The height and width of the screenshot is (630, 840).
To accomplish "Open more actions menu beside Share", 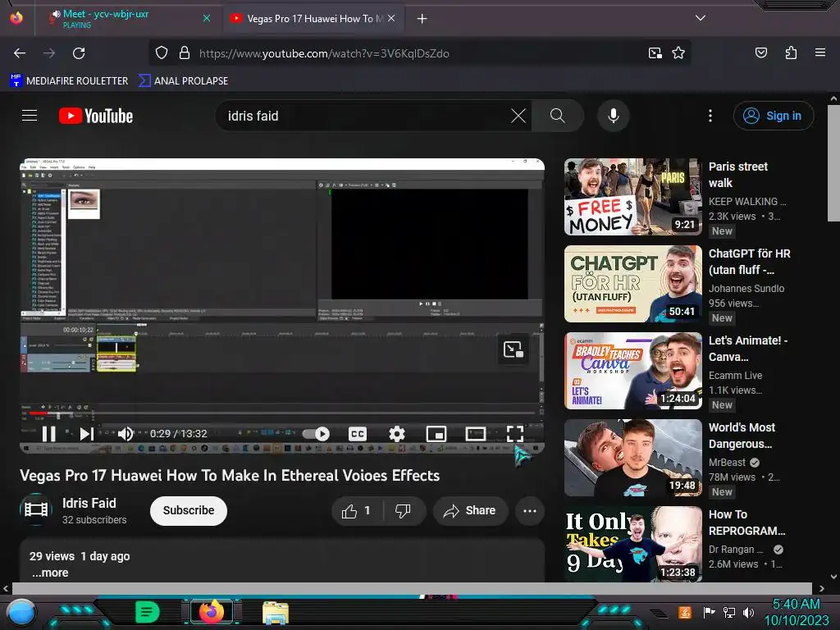I will 530,511.
